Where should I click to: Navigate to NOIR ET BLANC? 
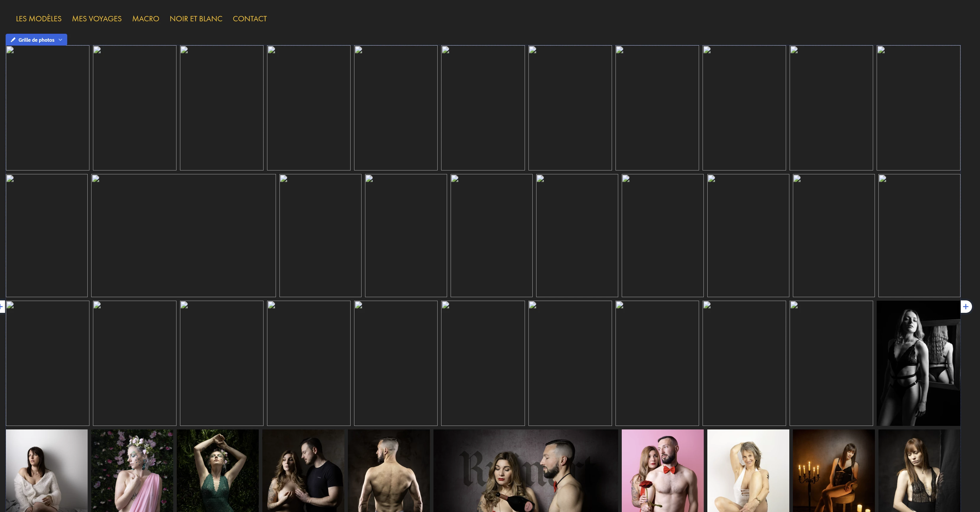coord(195,19)
